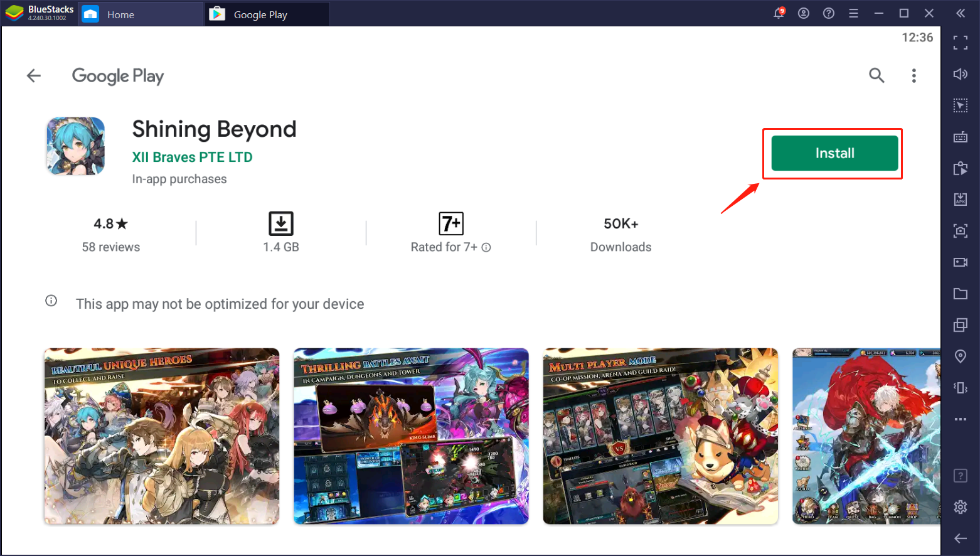Open the keyboard game controls icon

pos(961,137)
